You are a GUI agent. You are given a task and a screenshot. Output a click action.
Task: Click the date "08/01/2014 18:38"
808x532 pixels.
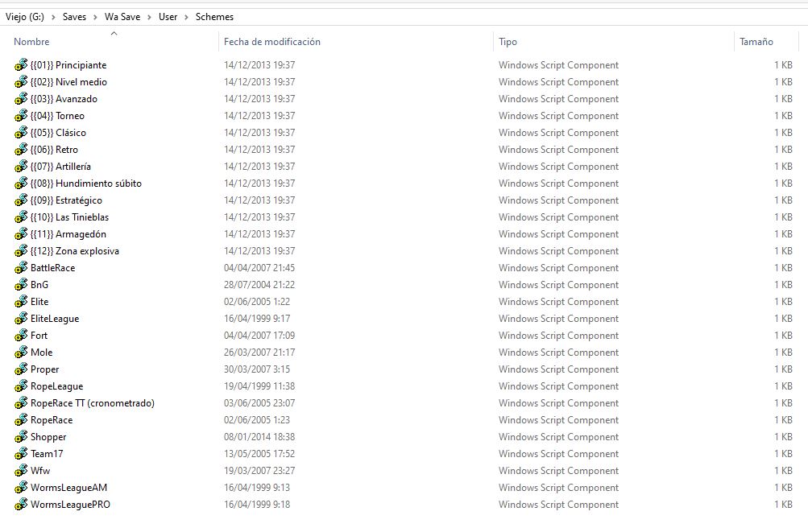(x=259, y=437)
